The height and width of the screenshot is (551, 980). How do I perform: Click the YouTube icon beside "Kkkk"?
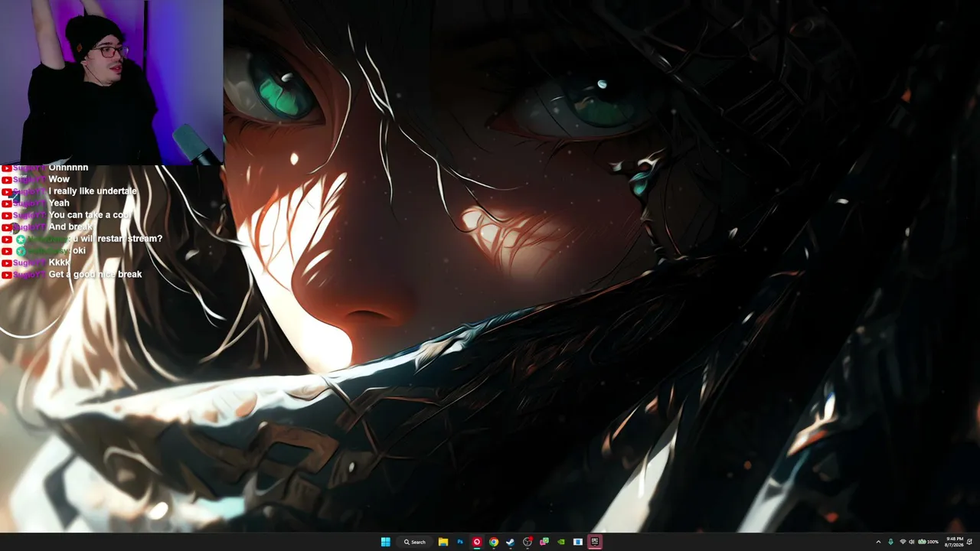point(6,263)
